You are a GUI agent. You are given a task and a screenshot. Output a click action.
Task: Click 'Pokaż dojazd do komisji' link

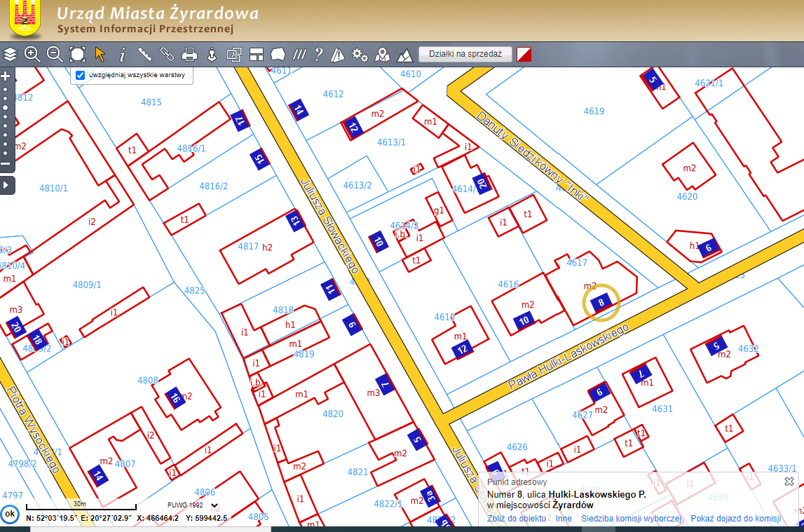(x=735, y=519)
